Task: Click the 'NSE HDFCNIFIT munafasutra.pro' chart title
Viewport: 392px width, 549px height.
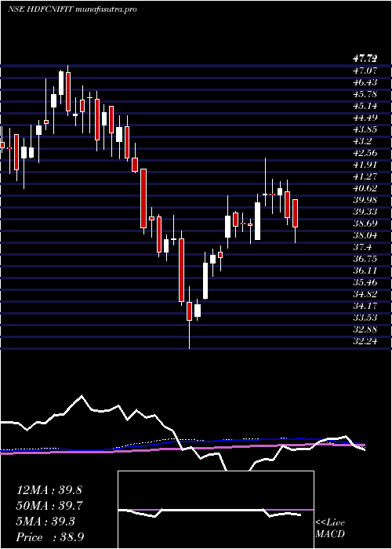Action: (x=72, y=9)
